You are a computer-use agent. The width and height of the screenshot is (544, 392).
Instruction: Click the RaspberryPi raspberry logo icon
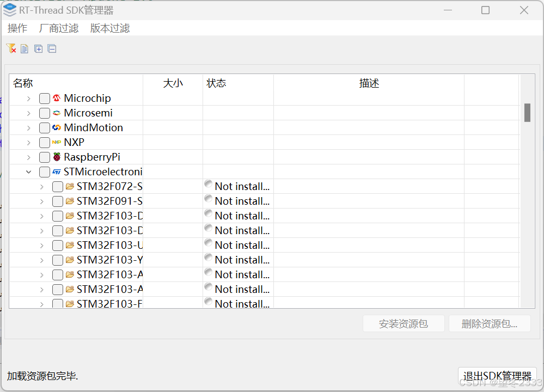[x=57, y=157]
